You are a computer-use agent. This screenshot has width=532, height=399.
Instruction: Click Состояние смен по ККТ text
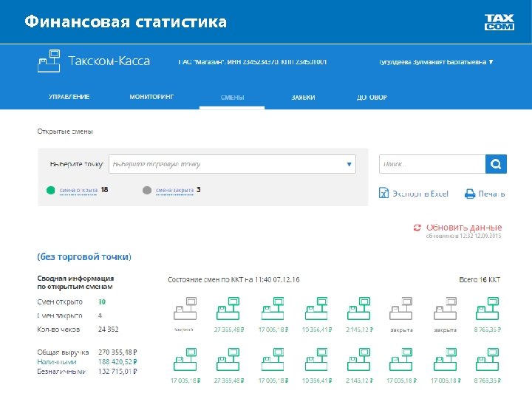click(x=233, y=279)
